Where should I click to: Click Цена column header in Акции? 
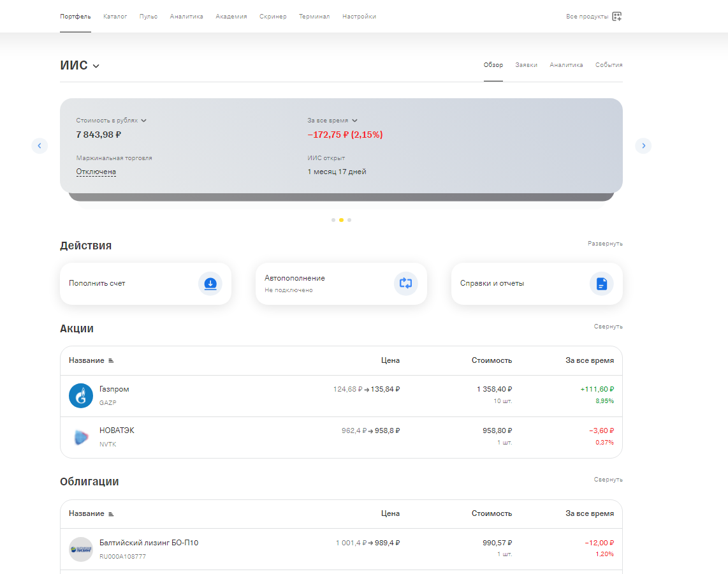391,360
